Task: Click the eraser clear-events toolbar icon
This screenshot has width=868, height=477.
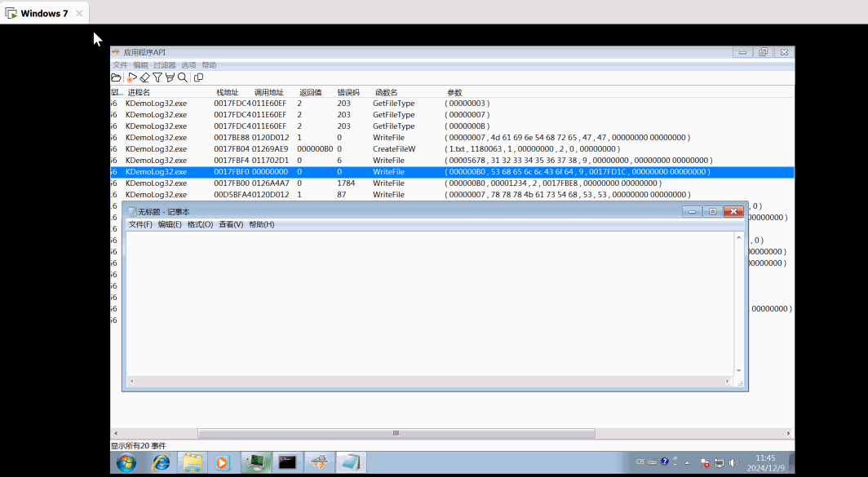Action: 144,77
